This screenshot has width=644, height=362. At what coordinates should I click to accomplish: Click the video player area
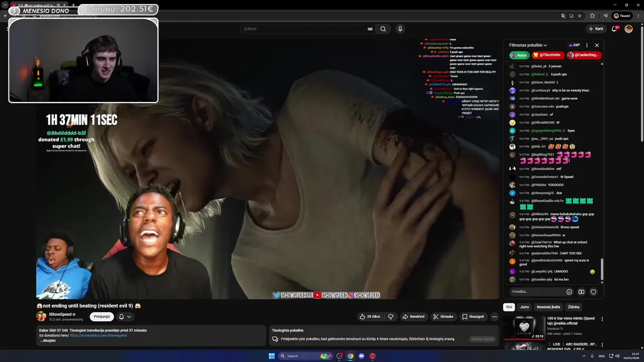click(x=268, y=169)
